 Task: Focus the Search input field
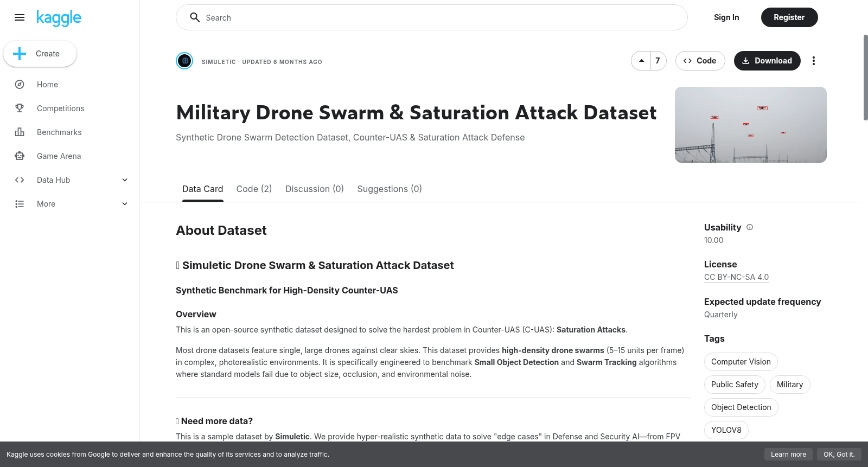click(x=432, y=17)
